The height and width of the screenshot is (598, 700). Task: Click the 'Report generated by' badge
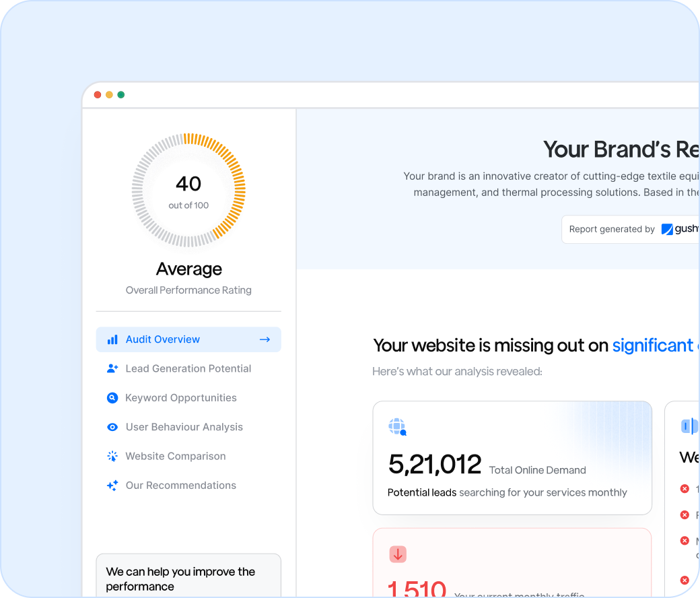click(631, 229)
